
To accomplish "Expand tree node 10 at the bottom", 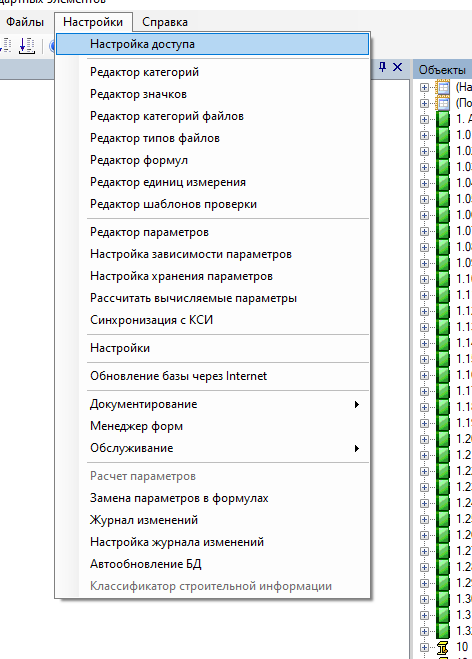I will tap(424, 647).
